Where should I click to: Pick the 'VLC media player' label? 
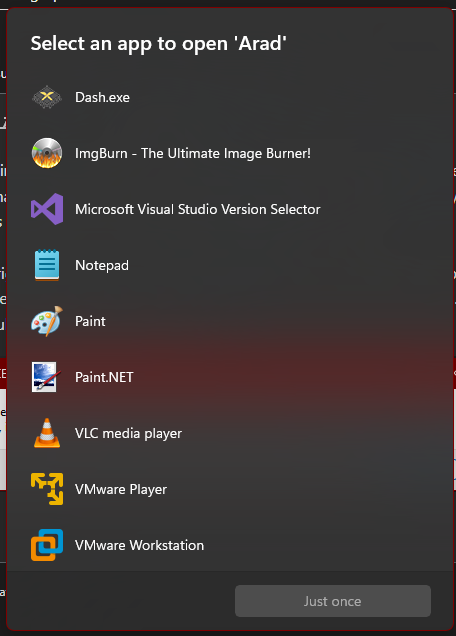(128, 433)
